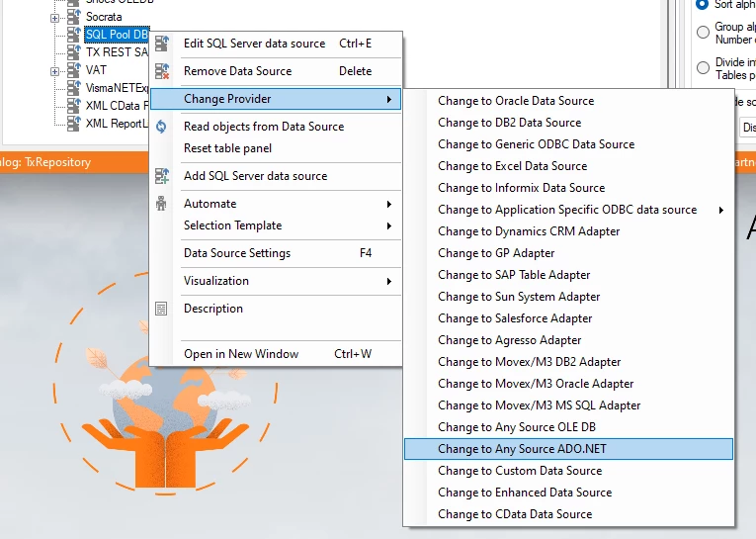Select the XML ReportL tree item
The width and height of the screenshot is (756, 539).
point(117,124)
